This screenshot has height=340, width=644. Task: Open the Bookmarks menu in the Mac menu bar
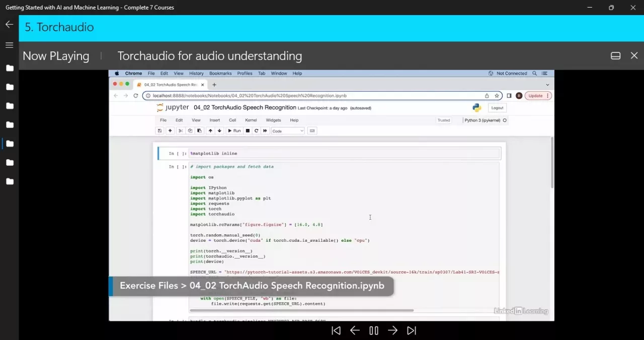pyautogui.click(x=220, y=74)
